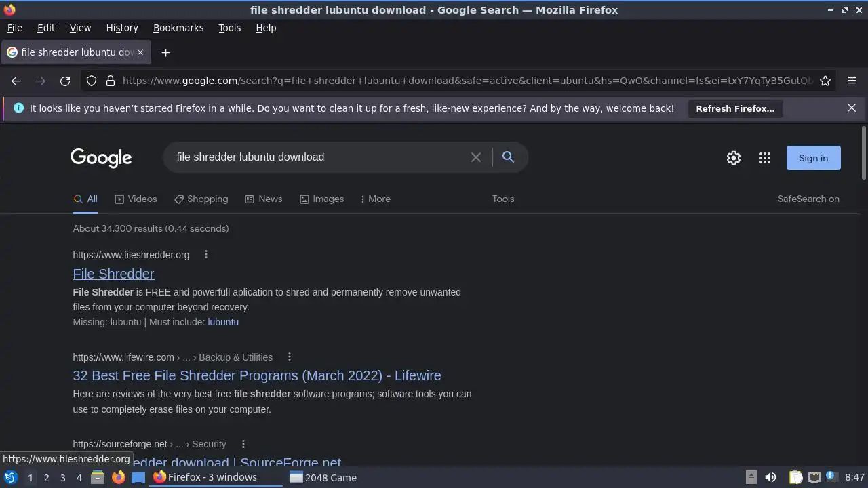Click the padlock site info icon
The height and width of the screenshot is (488, 868).
pos(110,81)
